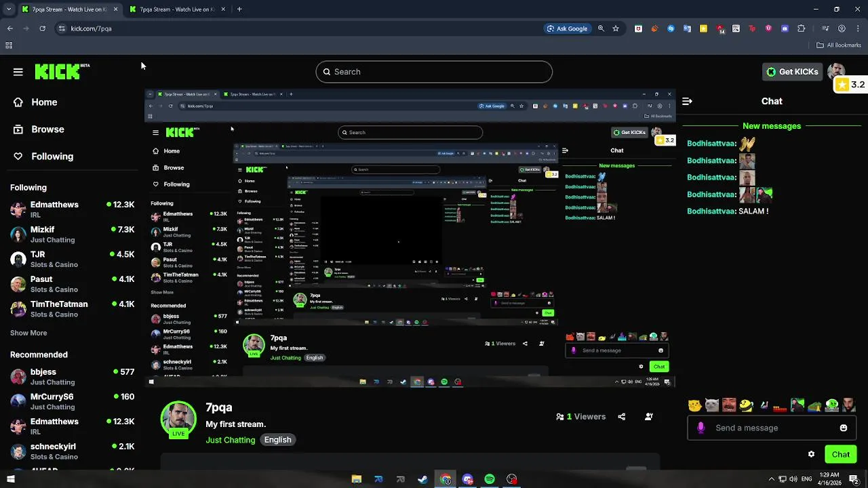Screen dimensions: 868x488
Task: Open TJR channel in Following
Action: click(72, 259)
